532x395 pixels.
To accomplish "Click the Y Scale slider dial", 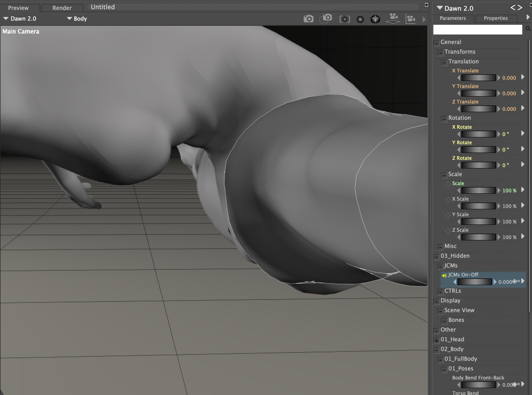I will tap(479, 221).
